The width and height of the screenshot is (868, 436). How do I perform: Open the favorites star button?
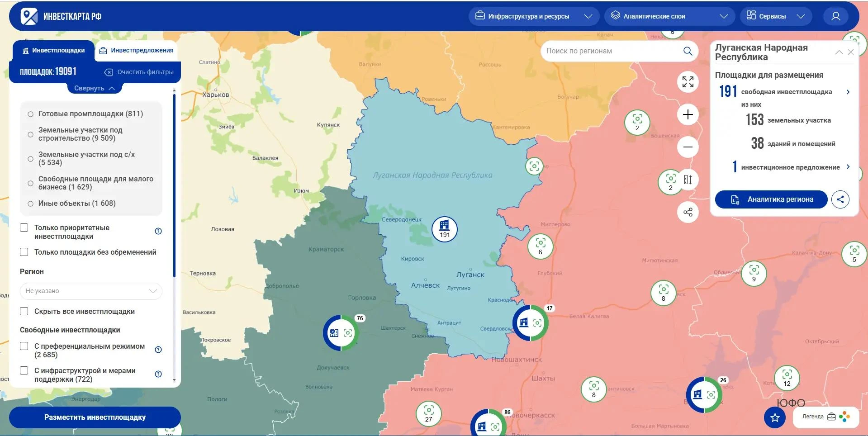775,417
